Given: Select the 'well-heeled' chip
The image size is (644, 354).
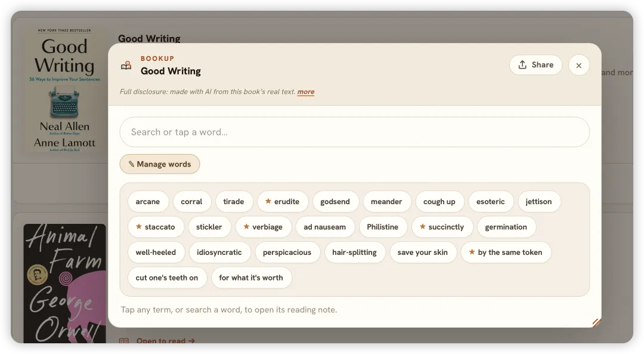Looking at the screenshot, I should click(x=156, y=253).
